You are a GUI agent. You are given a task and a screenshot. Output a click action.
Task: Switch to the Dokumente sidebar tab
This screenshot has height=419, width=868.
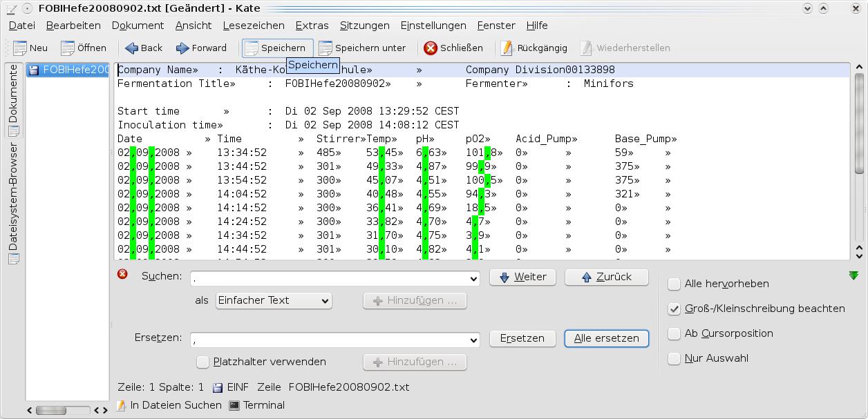pyautogui.click(x=13, y=101)
